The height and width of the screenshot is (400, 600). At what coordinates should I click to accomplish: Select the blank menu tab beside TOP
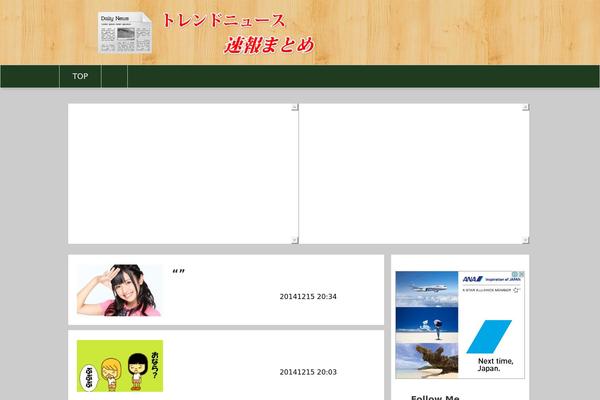pyautogui.click(x=114, y=76)
